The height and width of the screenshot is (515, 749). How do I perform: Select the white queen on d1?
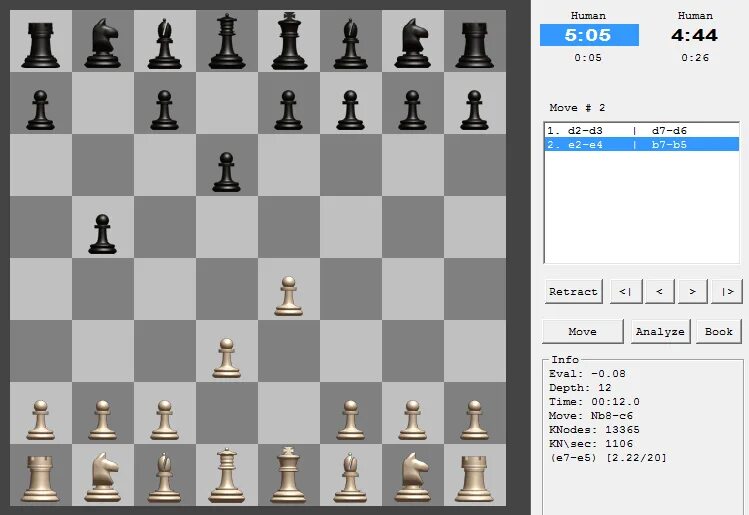click(x=226, y=475)
